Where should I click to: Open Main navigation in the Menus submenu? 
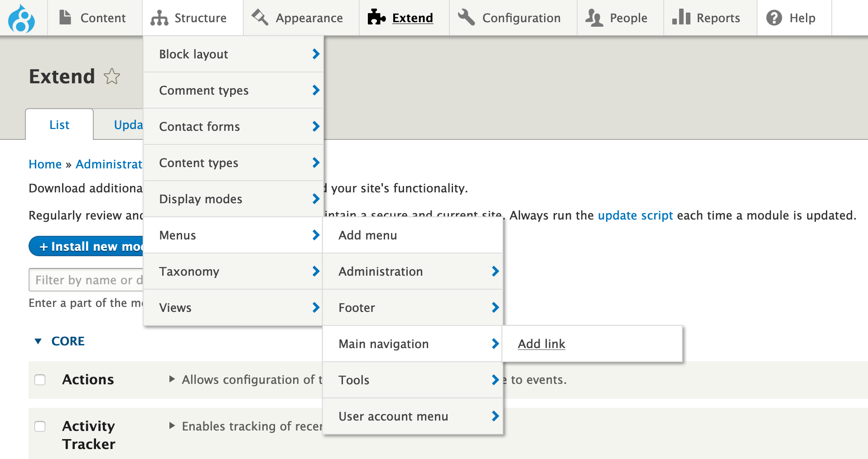413,344
